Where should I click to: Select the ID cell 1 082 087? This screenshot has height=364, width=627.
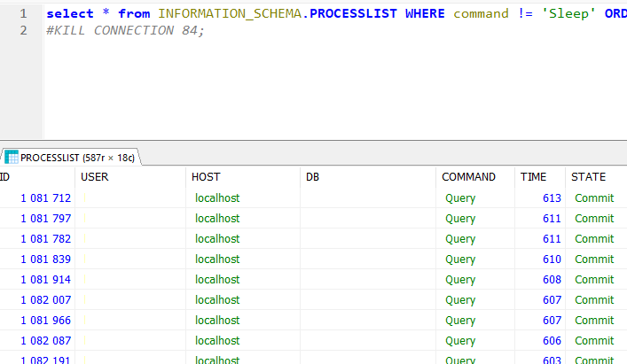point(46,341)
